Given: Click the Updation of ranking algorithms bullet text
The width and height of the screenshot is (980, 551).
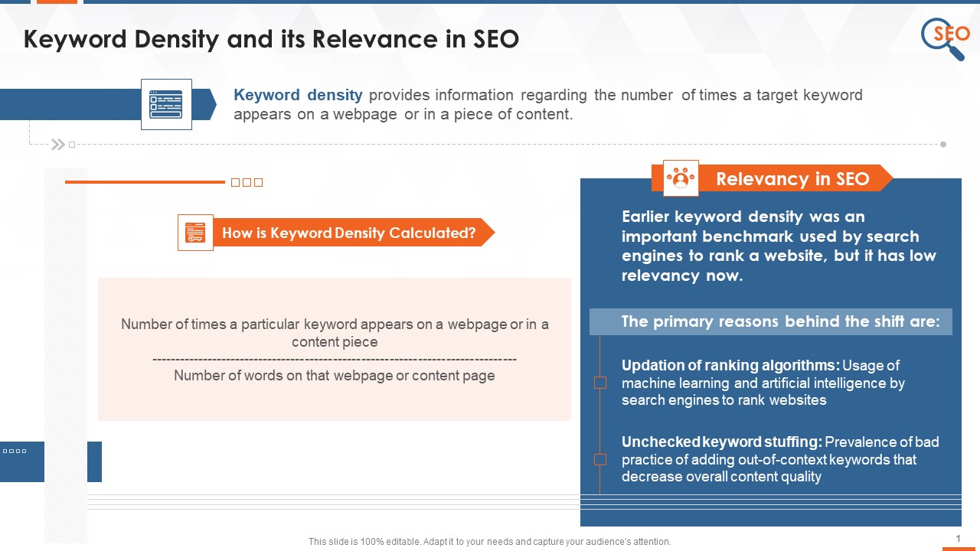Looking at the screenshot, I should (x=763, y=383).
